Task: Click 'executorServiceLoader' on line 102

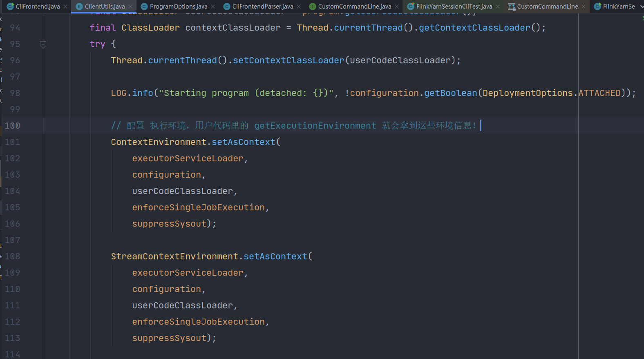Action: point(188,158)
